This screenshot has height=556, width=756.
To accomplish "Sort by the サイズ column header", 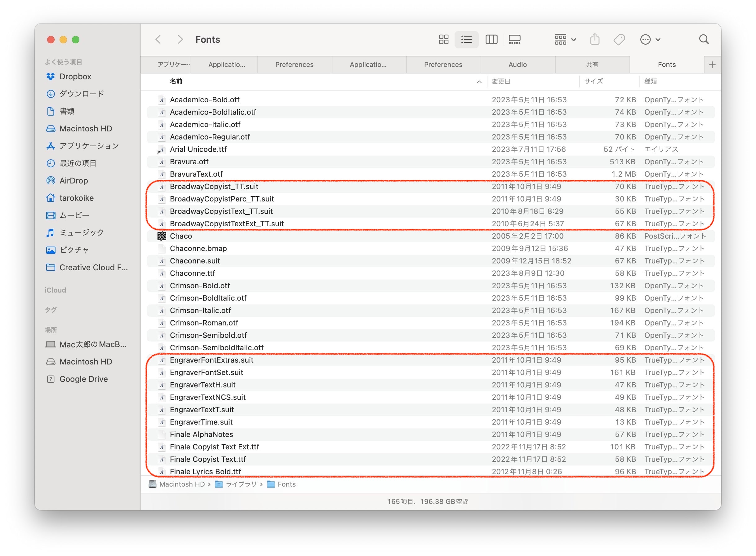I will click(x=594, y=82).
